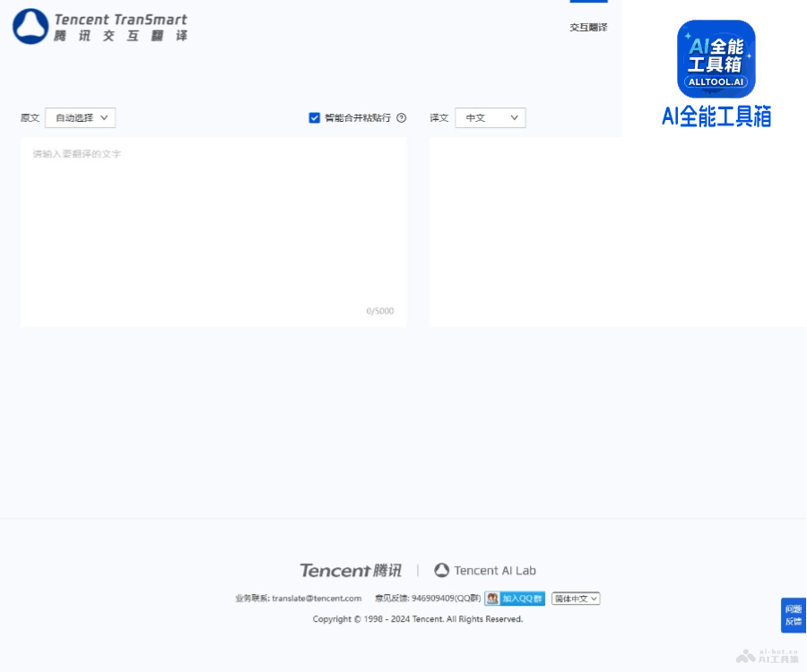Click the 946909409(QQ群) feedback number
Viewport: 807px width, 672px height.
[447, 598]
